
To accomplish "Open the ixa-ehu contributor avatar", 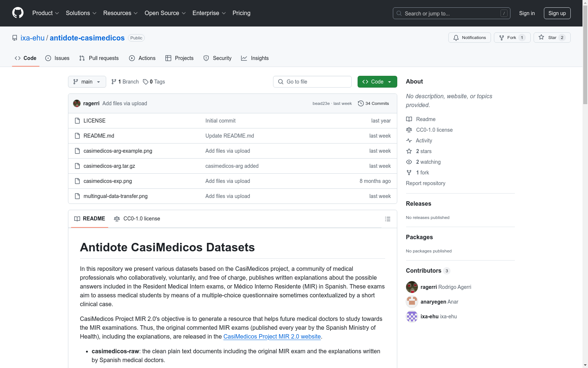I will 412,316.
